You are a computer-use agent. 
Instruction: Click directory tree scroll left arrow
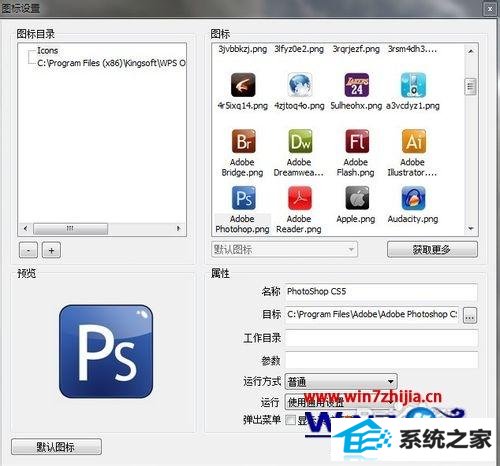(25, 229)
